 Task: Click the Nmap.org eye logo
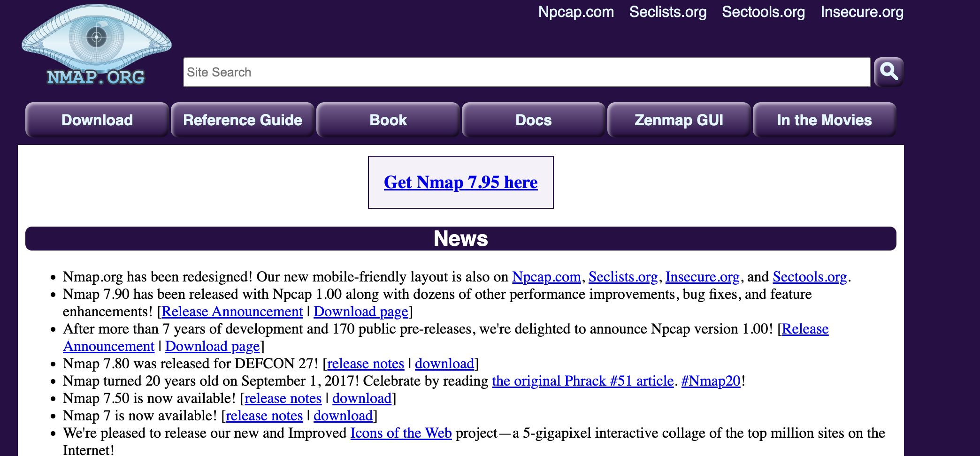tap(97, 45)
